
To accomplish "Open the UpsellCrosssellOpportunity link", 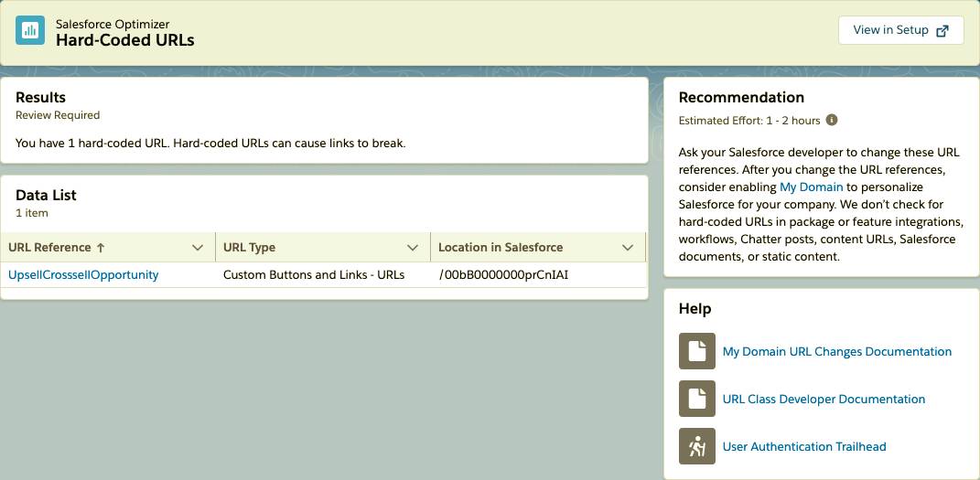I will tap(83, 274).
